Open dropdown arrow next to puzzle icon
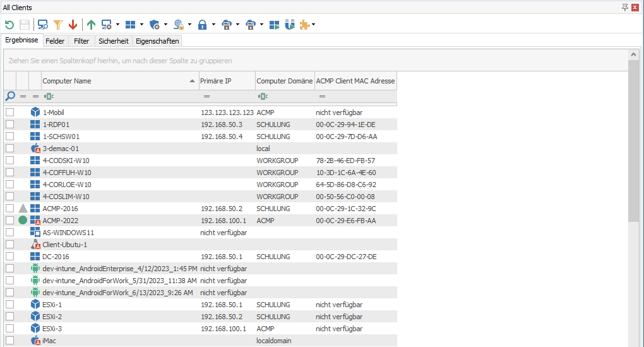Image resolution: width=644 pixels, height=347 pixels. pyautogui.click(x=314, y=25)
